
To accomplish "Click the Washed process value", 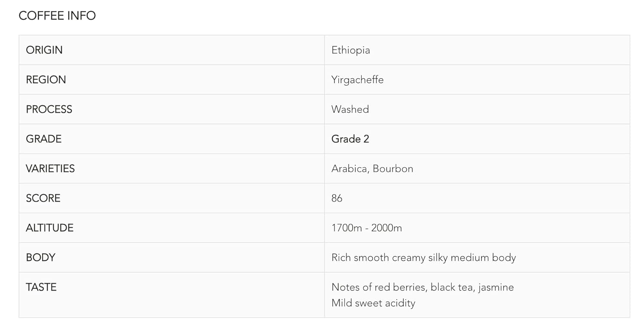I will [x=350, y=109].
